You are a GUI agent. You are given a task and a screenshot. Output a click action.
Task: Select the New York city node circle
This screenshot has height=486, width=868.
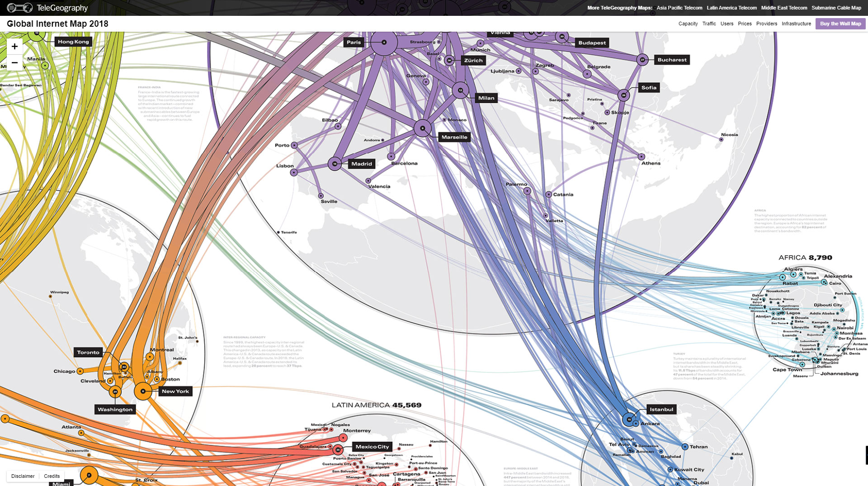tap(143, 391)
